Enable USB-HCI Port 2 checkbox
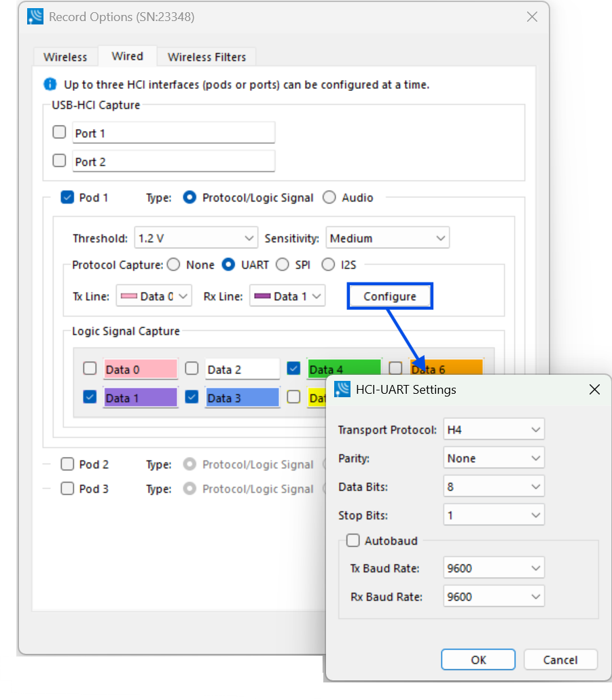Viewport: 612px width, 700px height. point(59,160)
